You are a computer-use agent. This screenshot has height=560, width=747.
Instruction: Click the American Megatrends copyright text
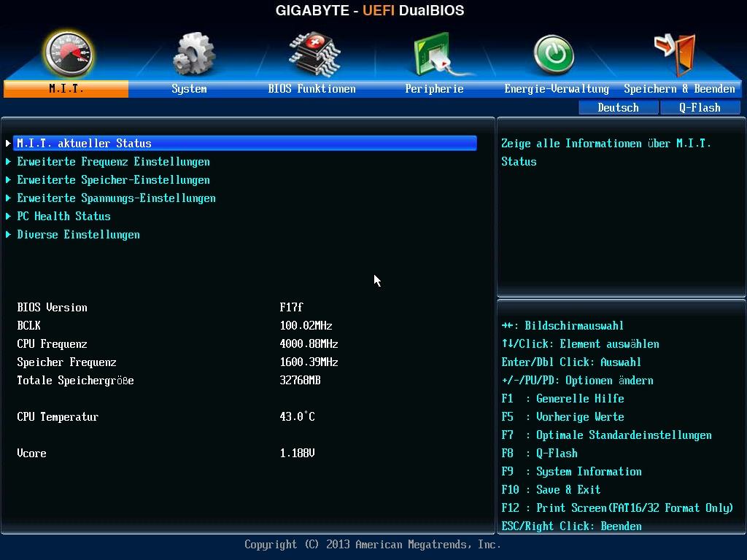pos(373,545)
